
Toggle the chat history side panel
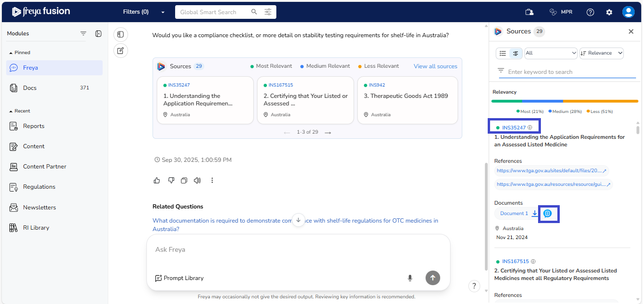pyautogui.click(x=121, y=34)
